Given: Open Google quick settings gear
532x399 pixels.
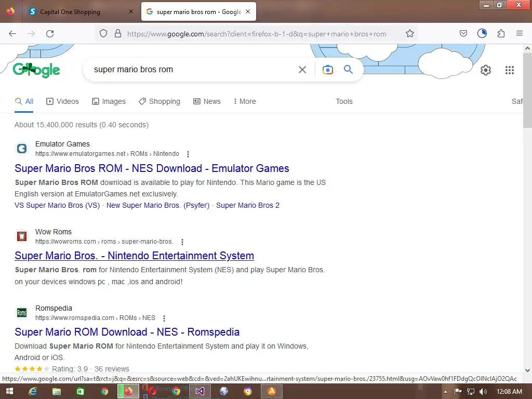Looking at the screenshot, I should click(486, 70).
